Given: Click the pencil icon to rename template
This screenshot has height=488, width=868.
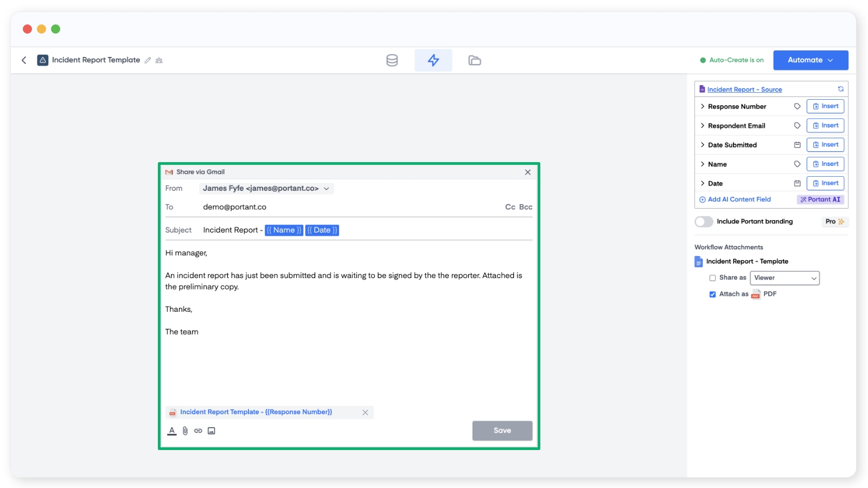Looking at the screenshot, I should coord(148,60).
